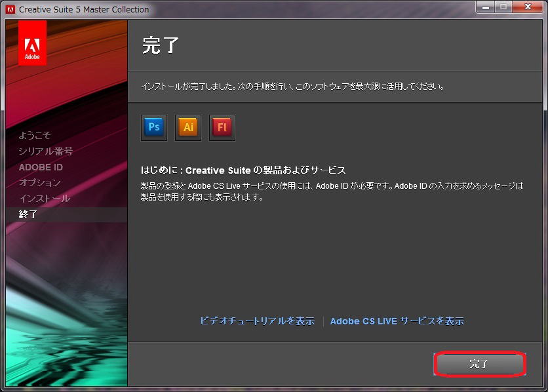The image size is (548, 392).
Task: Click the インストールが完了しました message text
Action: click(292, 86)
